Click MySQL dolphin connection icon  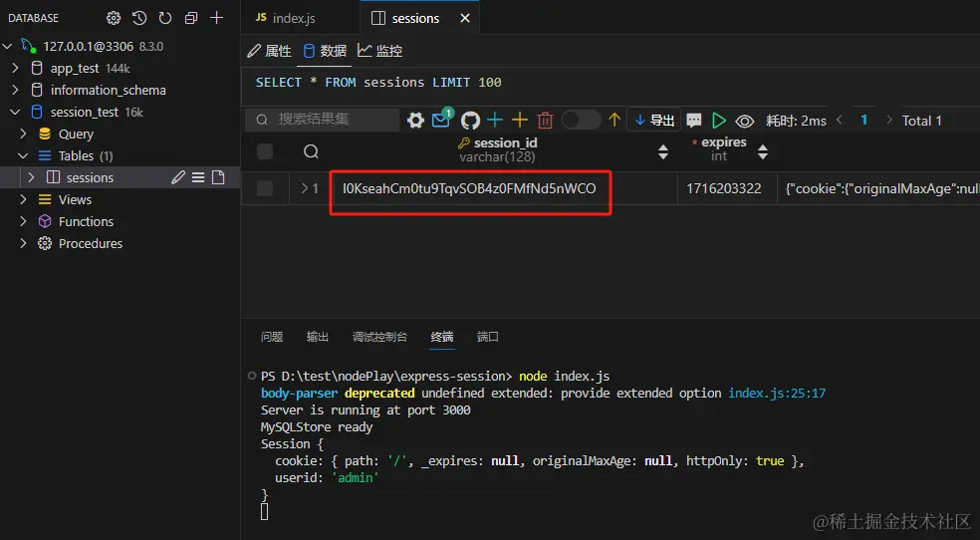click(x=29, y=46)
